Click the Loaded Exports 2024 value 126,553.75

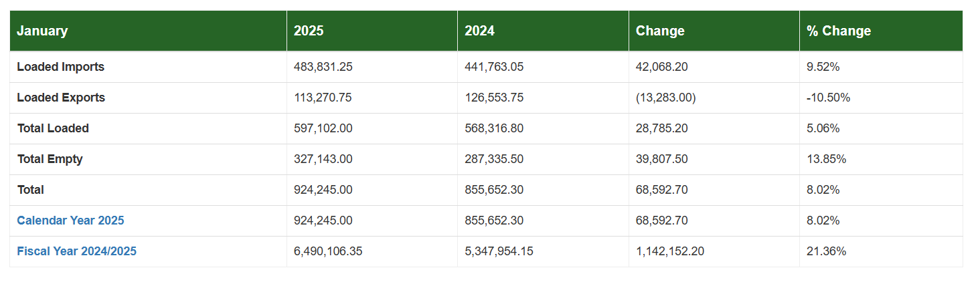[494, 98]
